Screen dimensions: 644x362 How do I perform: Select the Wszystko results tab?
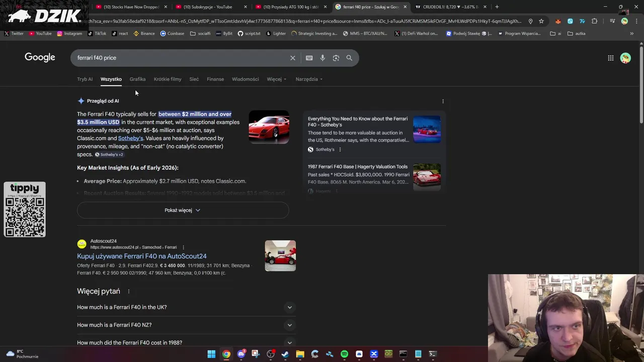tap(111, 79)
